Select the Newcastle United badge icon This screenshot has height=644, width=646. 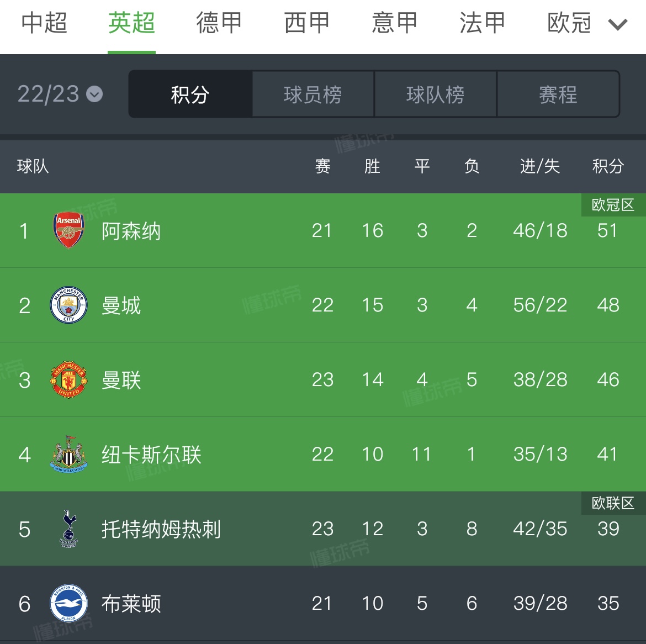click(x=68, y=454)
